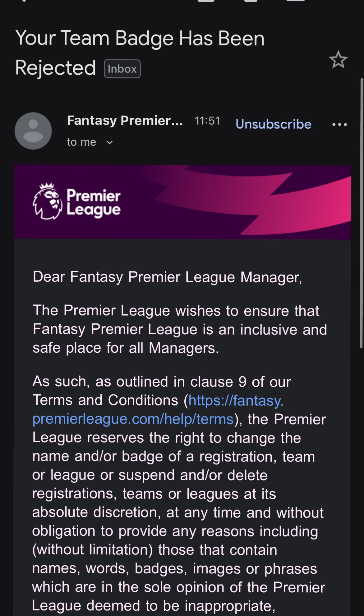364x616 pixels.
Task: Tap the "Dear Fantasy Premier League Manager" greeting
Action: [x=167, y=277]
